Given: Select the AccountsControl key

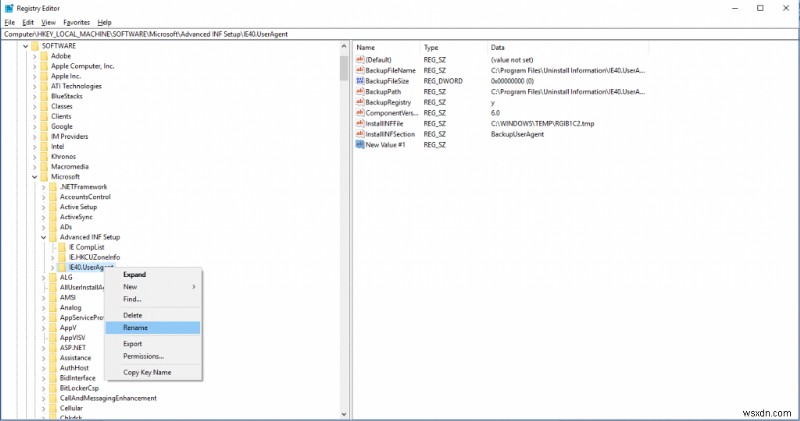Looking at the screenshot, I should 85,197.
